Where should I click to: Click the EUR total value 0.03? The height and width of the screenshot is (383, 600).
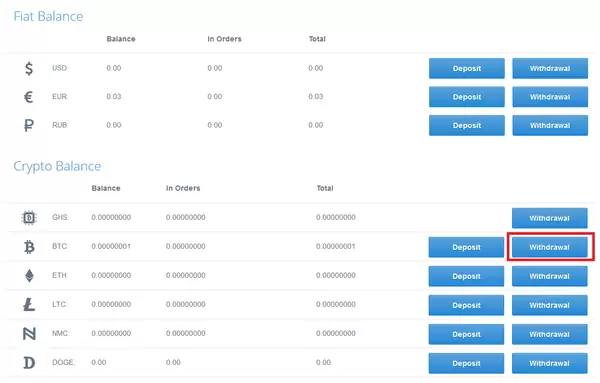point(316,96)
